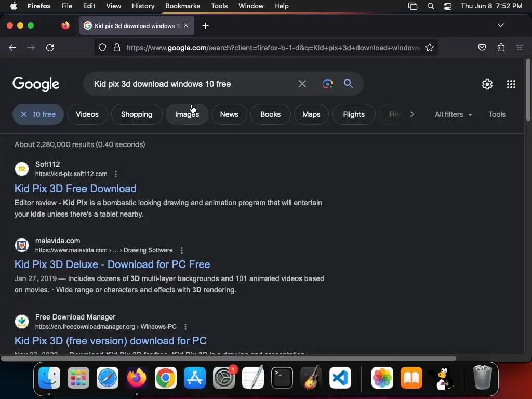Viewport: 532px width, 399px height.
Task: Click the horizontal page scrollbar
Action: (228, 358)
